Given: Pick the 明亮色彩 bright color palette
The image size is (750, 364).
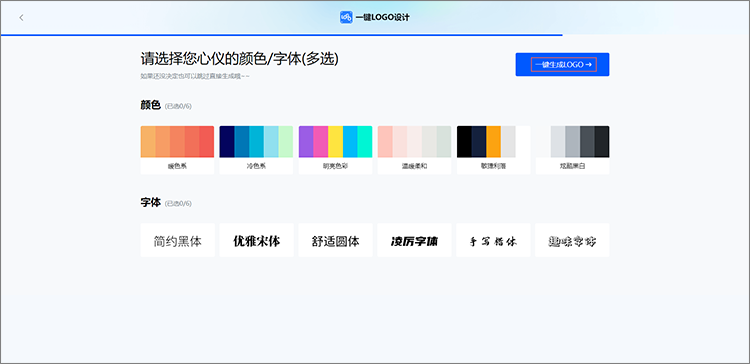Looking at the screenshot, I should coord(335,150).
